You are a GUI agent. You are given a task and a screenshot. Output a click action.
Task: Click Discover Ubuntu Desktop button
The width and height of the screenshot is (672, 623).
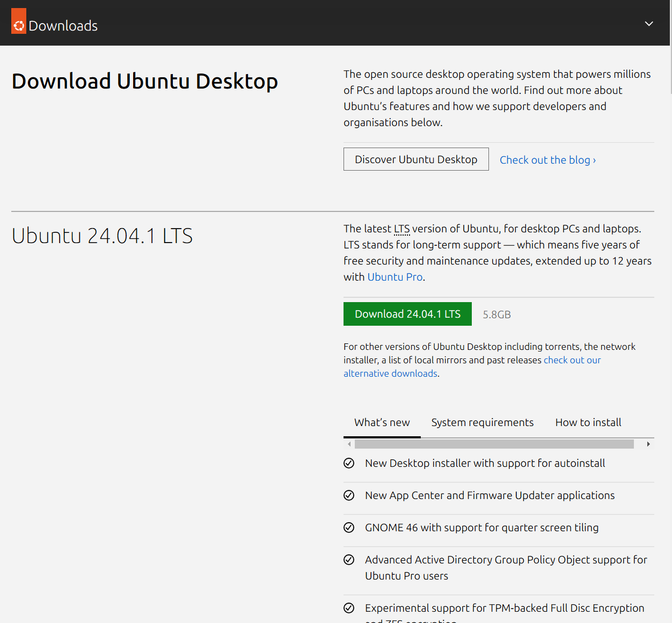tap(416, 159)
